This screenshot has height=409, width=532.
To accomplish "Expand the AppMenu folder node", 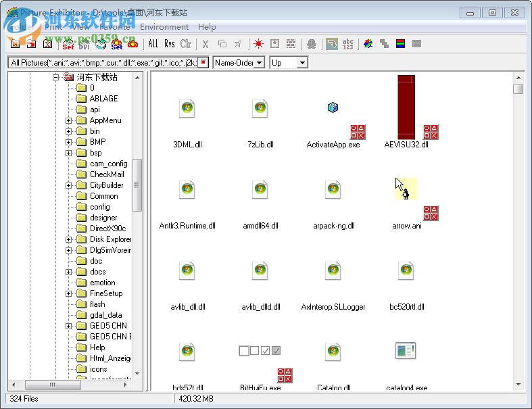I will pyautogui.click(x=68, y=120).
